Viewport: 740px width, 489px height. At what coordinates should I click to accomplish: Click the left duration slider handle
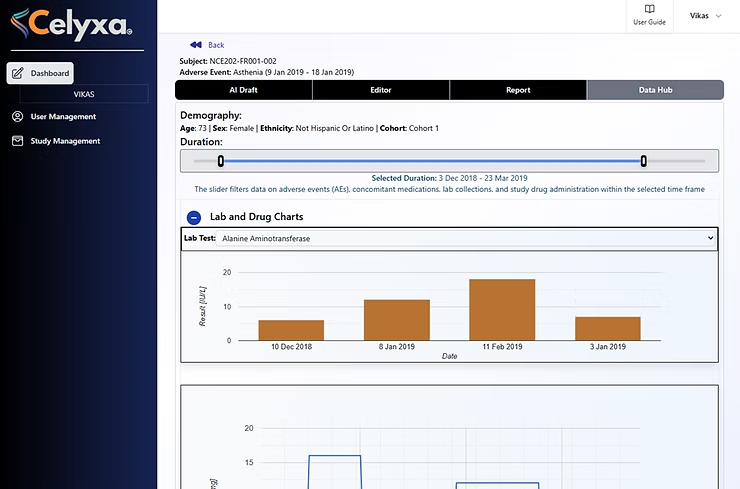pos(221,161)
